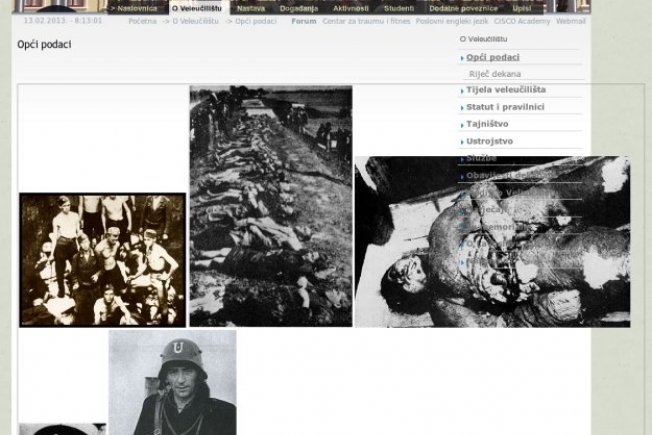This screenshot has width=652, height=435.
Task: Click the 13.02.2013. date and time text
Action: click(x=63, y=20)
